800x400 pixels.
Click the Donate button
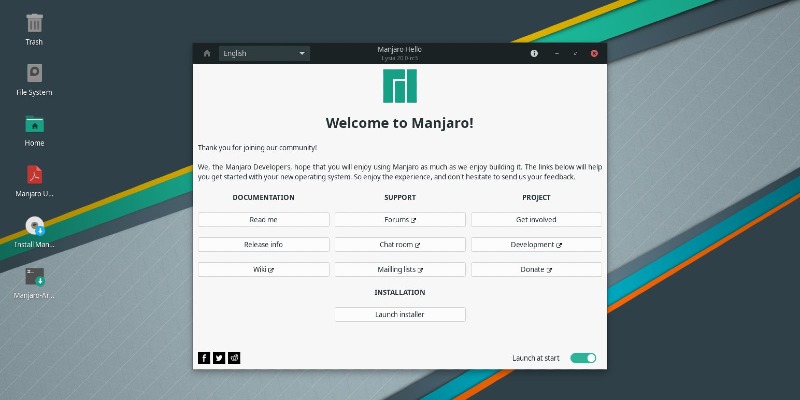tap(536, 269)
